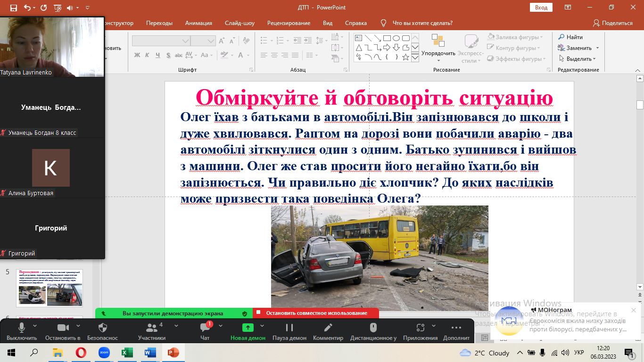
Task: Click the Undo icon in title bar
Action: (x=27, y=8)
